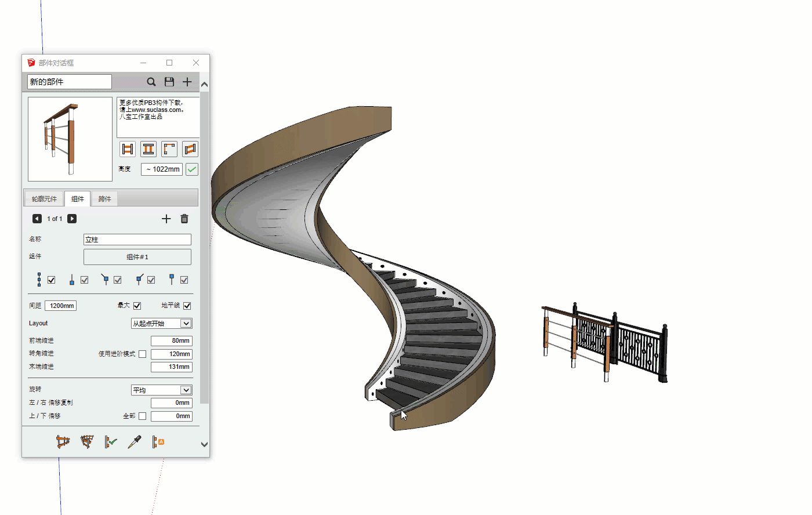Screen dimensions: 812x515
Task: Select the eyedropper tool icon
Action: click(x=135, y=442)
